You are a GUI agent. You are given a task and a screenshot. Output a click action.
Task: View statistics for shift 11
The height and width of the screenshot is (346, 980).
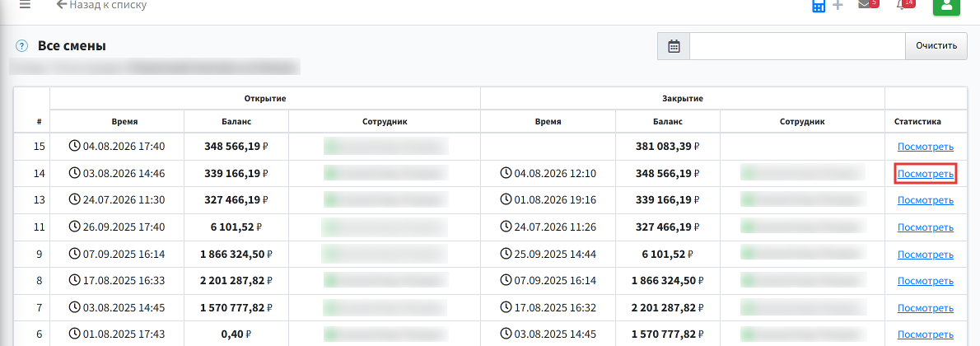coord(926,227)
